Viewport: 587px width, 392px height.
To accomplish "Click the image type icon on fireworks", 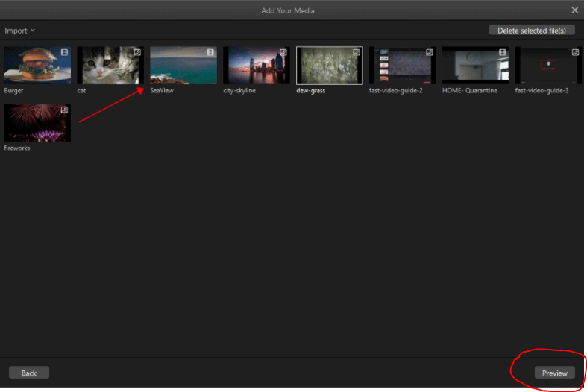I will [64, 110].
